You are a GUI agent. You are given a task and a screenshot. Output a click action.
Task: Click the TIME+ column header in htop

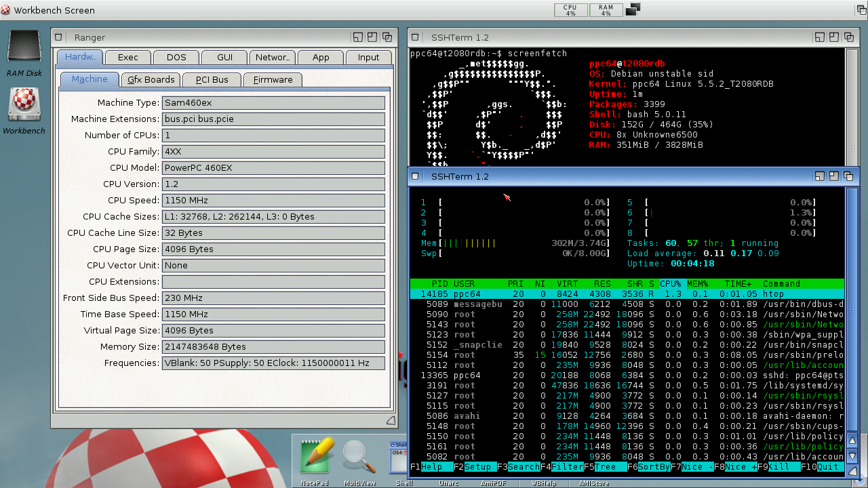tap(738, 284)
